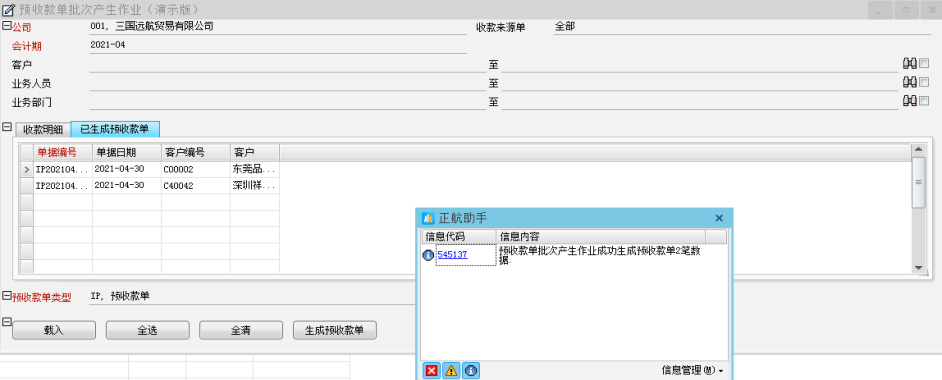Click the 预收款单类型 field showing IP, 预收款单
942x380 pixels.
[252, 296]
